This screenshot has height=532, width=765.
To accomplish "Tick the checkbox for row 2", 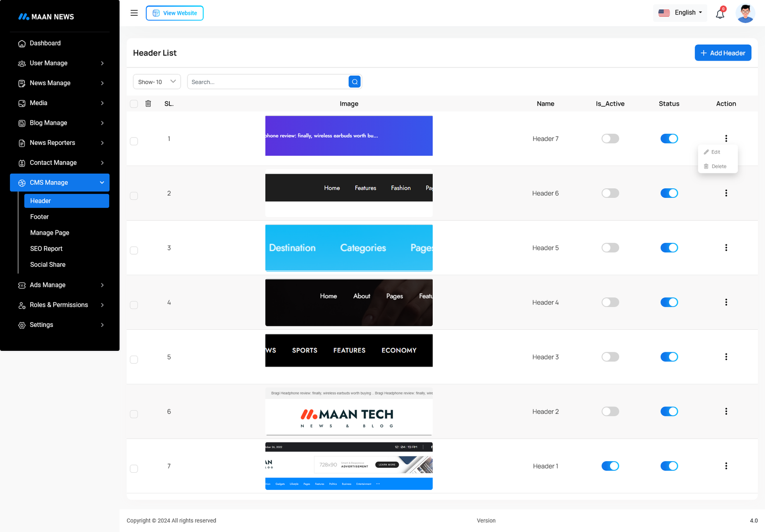I will tap(134, 196).
